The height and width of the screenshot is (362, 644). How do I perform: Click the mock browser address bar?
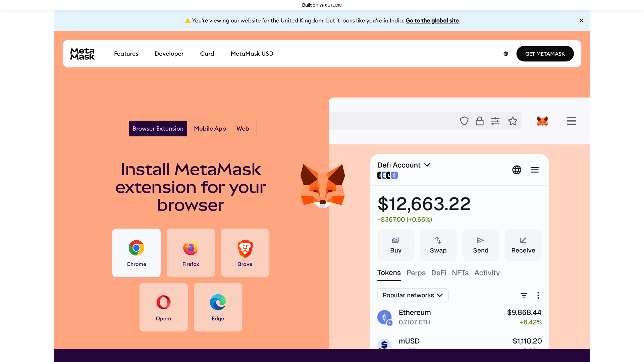pos(425,121)
